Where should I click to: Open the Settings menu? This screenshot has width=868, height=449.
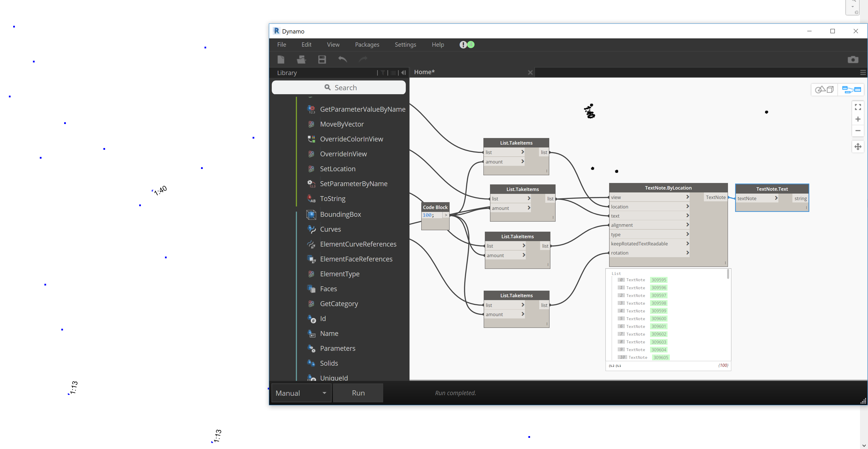[405, 45]
